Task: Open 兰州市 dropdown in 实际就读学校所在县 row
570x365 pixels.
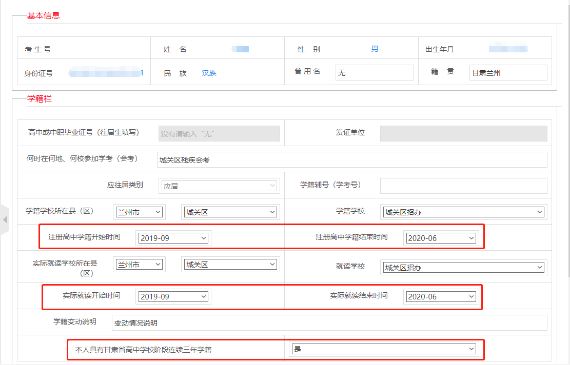Action: pos(139,264)
